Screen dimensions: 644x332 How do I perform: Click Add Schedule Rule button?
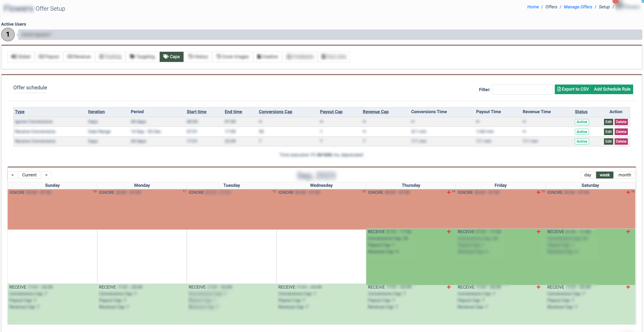[612, 89]
